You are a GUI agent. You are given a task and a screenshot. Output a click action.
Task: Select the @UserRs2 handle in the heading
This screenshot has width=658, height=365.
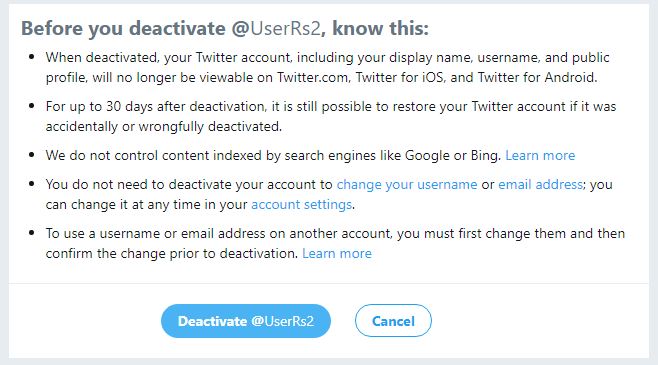[276, 29]
